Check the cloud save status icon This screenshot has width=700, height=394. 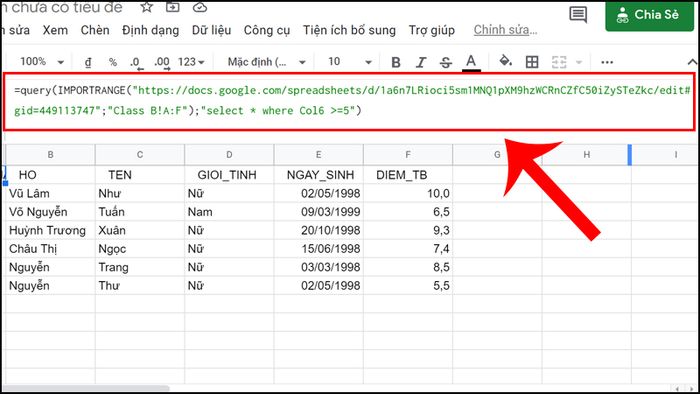(x=200, y=7)
